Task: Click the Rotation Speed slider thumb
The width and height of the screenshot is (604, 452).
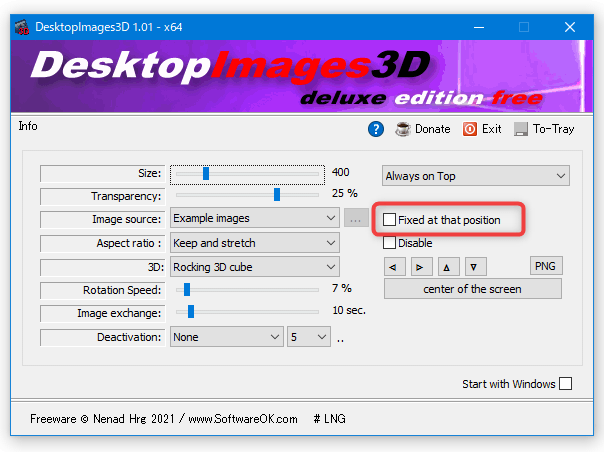Action: tap(187, 289)
